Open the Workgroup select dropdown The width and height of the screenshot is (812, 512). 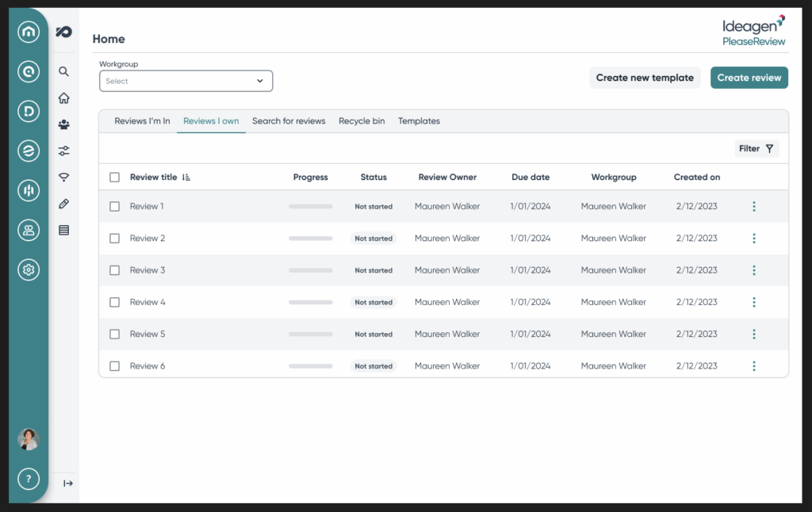click(186, 81)
